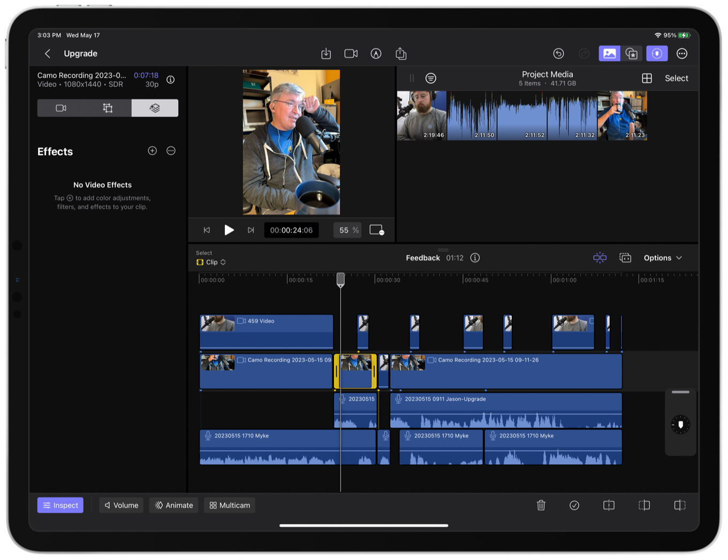Image resolution: width=728 pixels, height=560 pixels.
Task: Open the Clip selection mode dropdown
Action: click(x=211, y=262)
